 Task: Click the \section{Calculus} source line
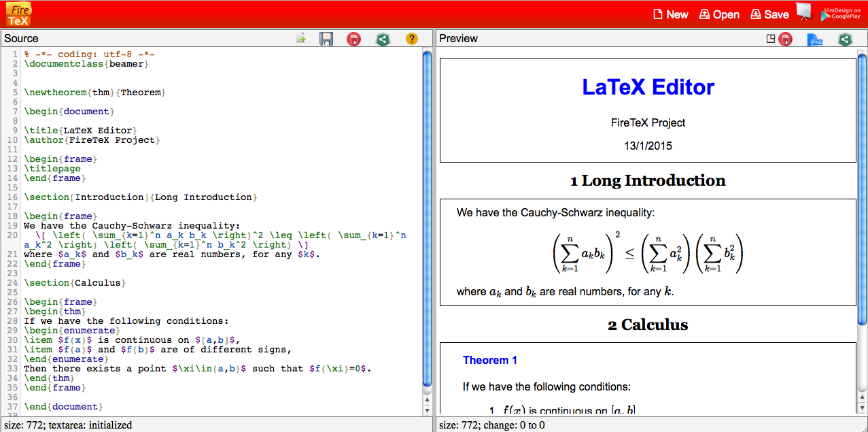tap(75, 283)
